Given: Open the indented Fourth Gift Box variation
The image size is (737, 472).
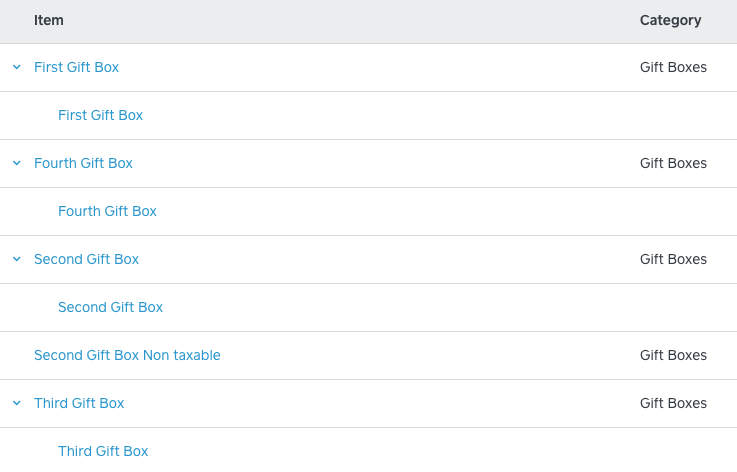Looking at the screenshot, I should coord(107,212).
